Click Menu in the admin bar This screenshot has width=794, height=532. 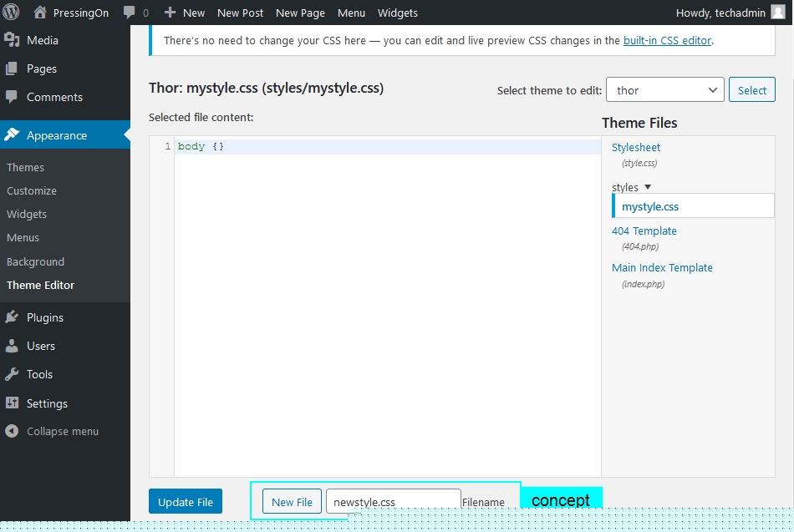click(x=351, y=13)
